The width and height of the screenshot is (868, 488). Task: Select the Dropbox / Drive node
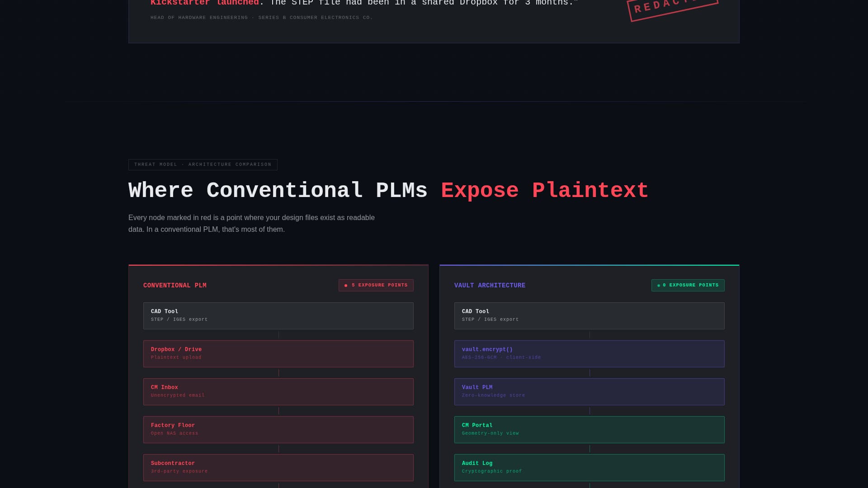click(x=278, y=354)
